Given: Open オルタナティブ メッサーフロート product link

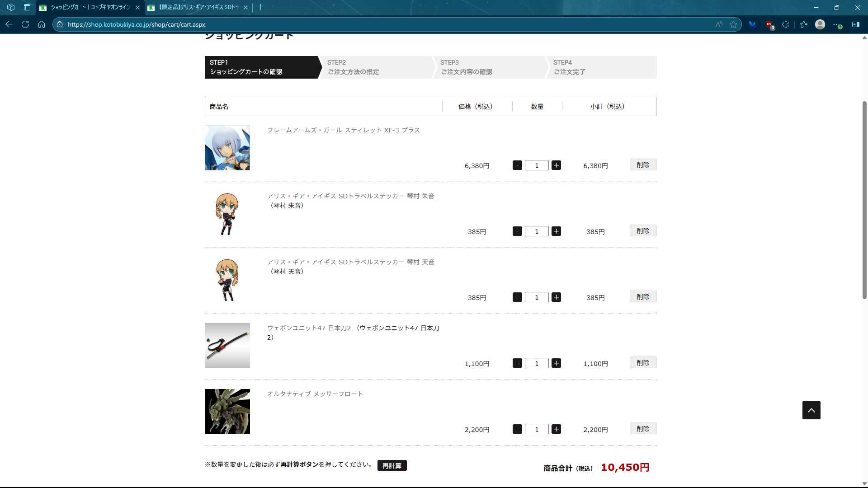Looking at the screenshot, I should pyautogui.click(x=315, y=394).
